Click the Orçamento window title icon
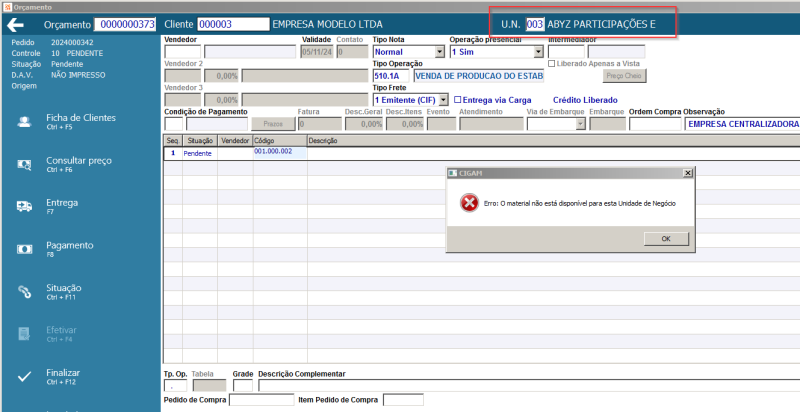800x412 pixels. (x=7, y=7)
